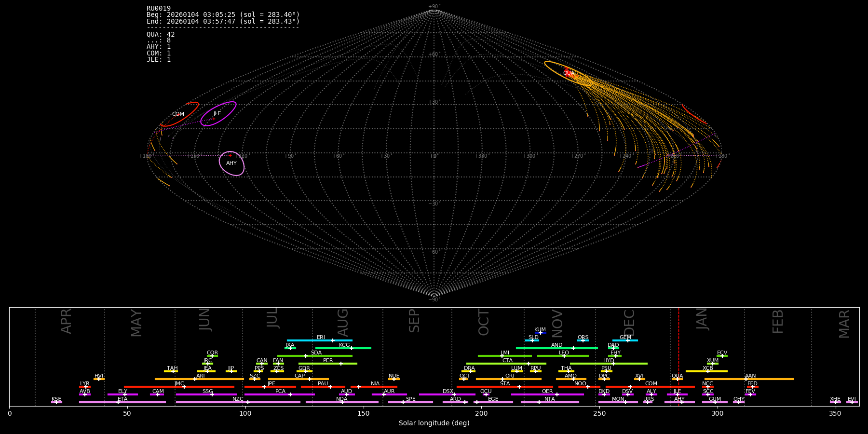Click the QUA radiant label on the sky map
Screen dimensions: 868x434
[569, 73]
